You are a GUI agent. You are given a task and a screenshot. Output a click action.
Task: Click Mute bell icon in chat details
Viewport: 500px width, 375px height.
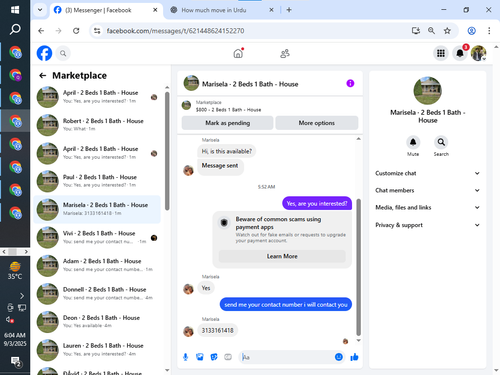pyautogui.click(x=413, y=143)
